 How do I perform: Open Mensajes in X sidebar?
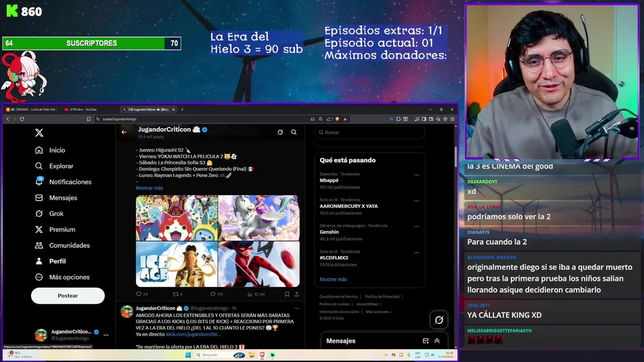pos(56,198)
